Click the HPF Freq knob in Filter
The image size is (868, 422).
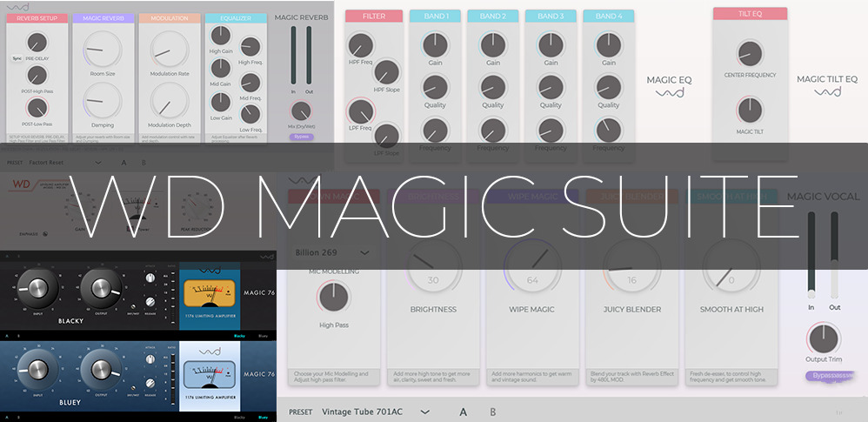coord(360,45)
